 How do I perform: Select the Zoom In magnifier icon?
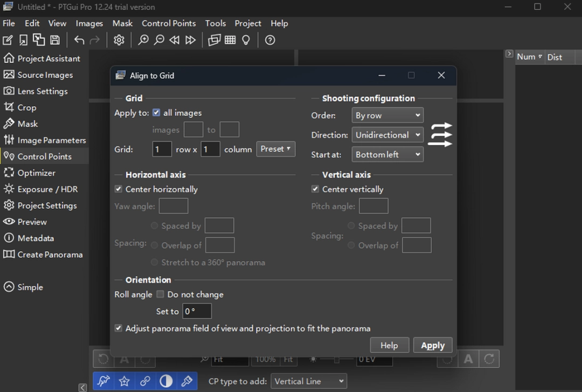(x=143, y=40)
